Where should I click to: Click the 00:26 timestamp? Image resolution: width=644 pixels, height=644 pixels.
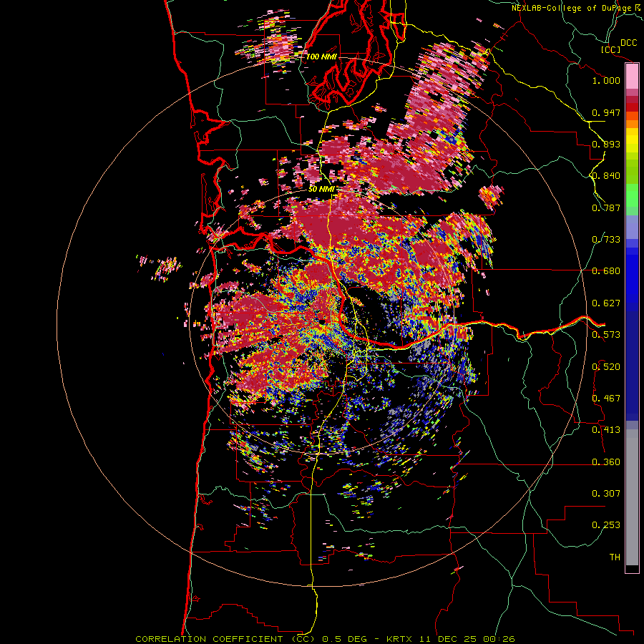tap(499, 639)
